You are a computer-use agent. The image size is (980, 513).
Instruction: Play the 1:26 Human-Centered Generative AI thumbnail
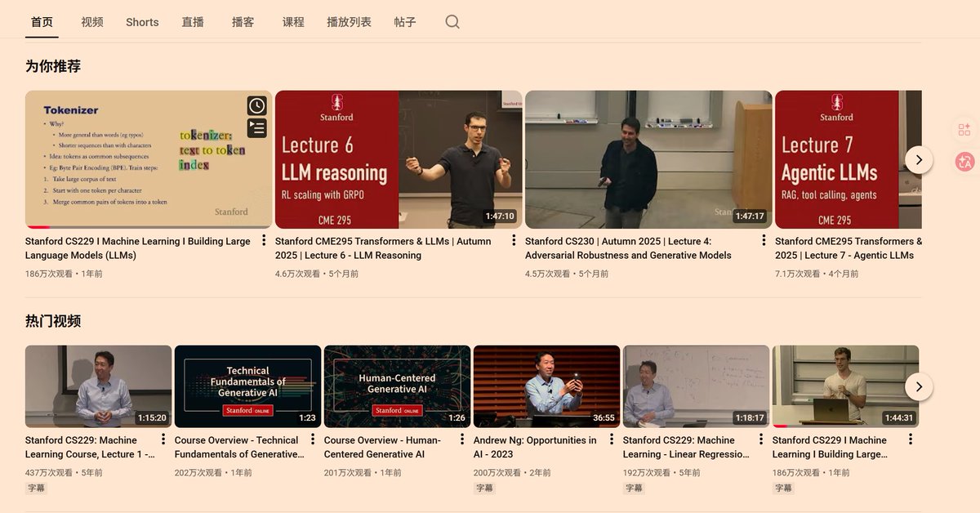click(x=398, y=386)
